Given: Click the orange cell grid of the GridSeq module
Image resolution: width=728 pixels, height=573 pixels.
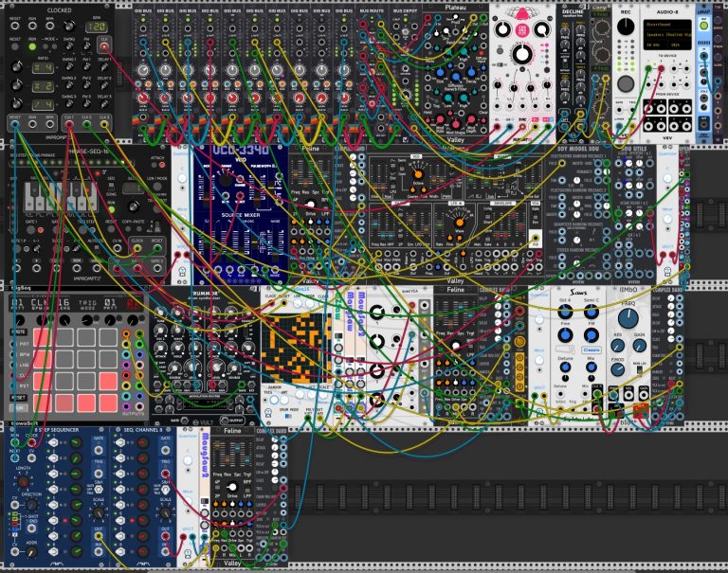Looking at the screenshot, I should 296,349.
